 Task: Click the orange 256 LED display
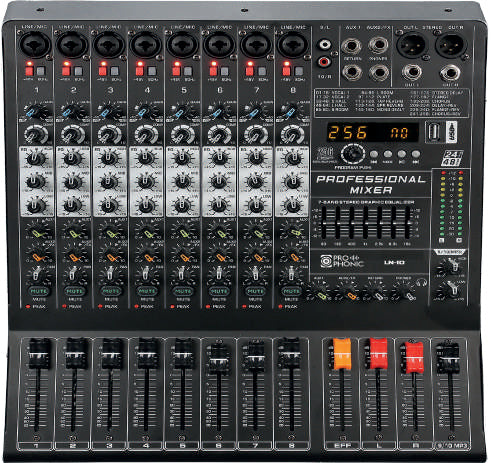coord(372,132)
